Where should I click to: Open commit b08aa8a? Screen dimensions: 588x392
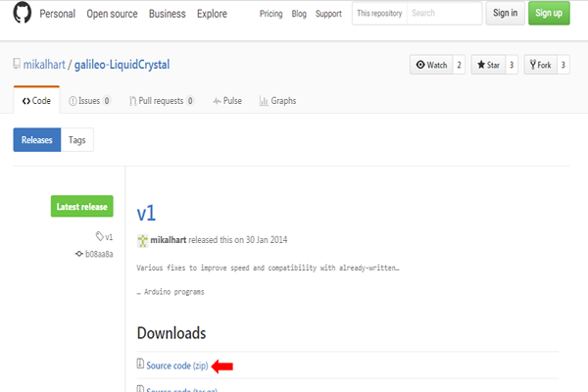tap(99, 254)
